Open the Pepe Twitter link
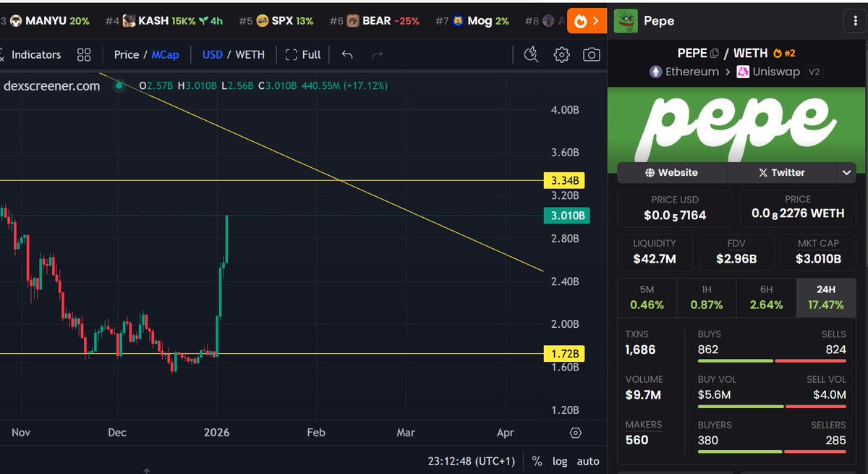The height and width of the screenshot is (474, 868). click(781, 172)
